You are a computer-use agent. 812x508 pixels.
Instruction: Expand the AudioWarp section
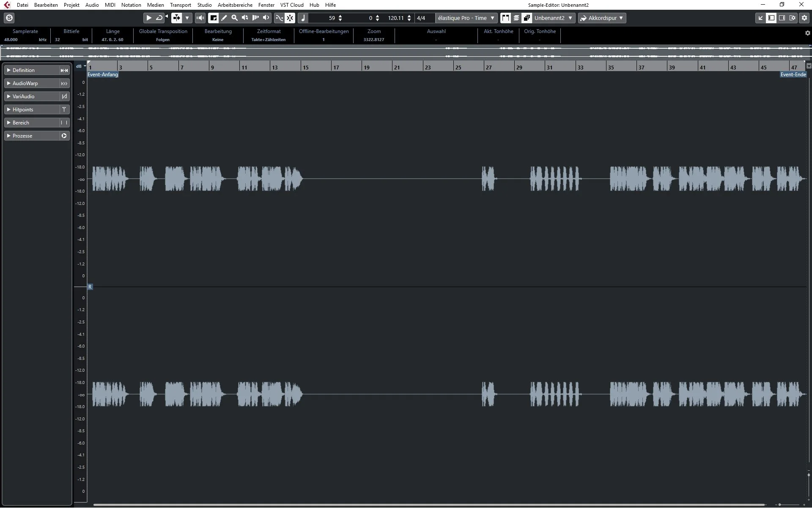click(32, 83)
